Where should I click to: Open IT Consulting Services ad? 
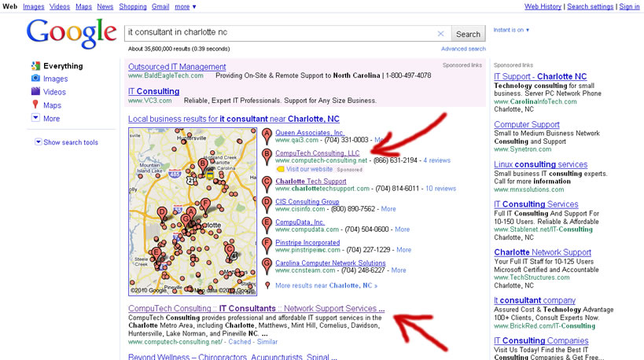tap(536, 204)
